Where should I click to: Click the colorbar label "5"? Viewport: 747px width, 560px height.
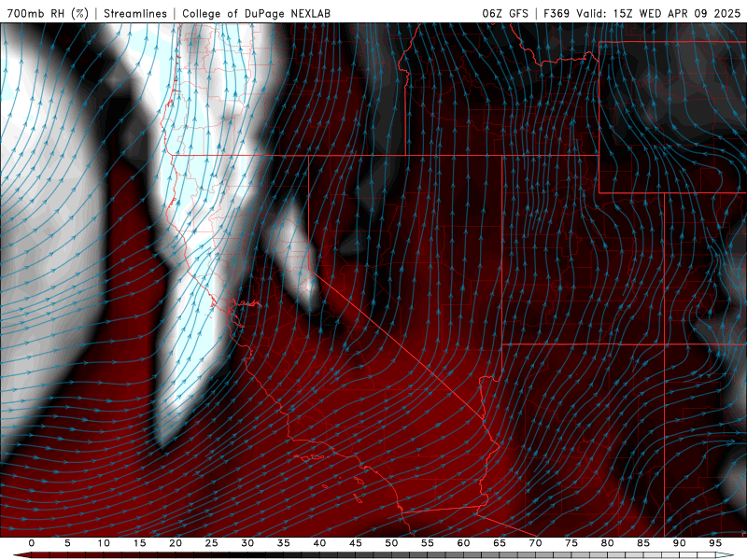(67, 543)
